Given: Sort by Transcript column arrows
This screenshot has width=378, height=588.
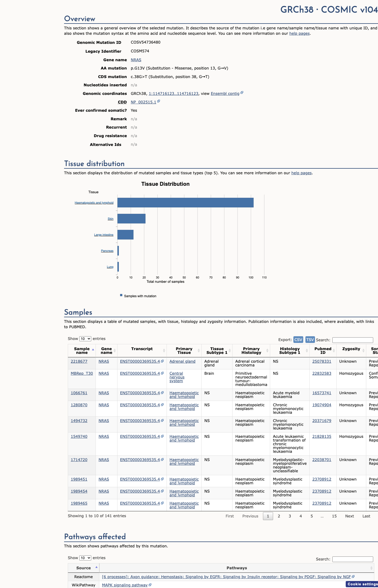Looking at the screenshot, I should click(164, 351).
